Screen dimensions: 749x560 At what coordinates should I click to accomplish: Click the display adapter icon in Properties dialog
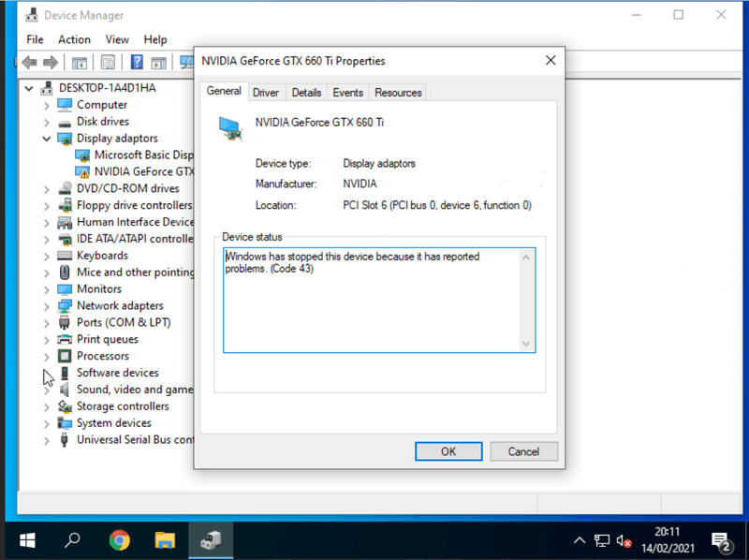pos(230,128)
